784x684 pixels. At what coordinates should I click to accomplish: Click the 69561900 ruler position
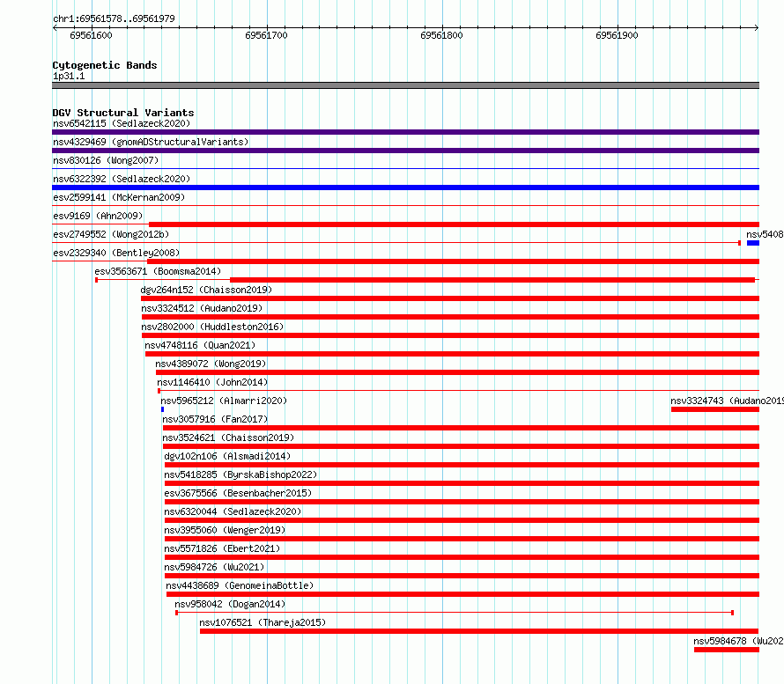[x=617, y=35]
